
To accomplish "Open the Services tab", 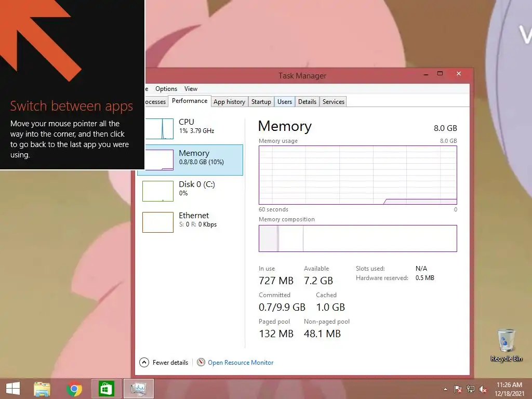I will pos(333,102).
